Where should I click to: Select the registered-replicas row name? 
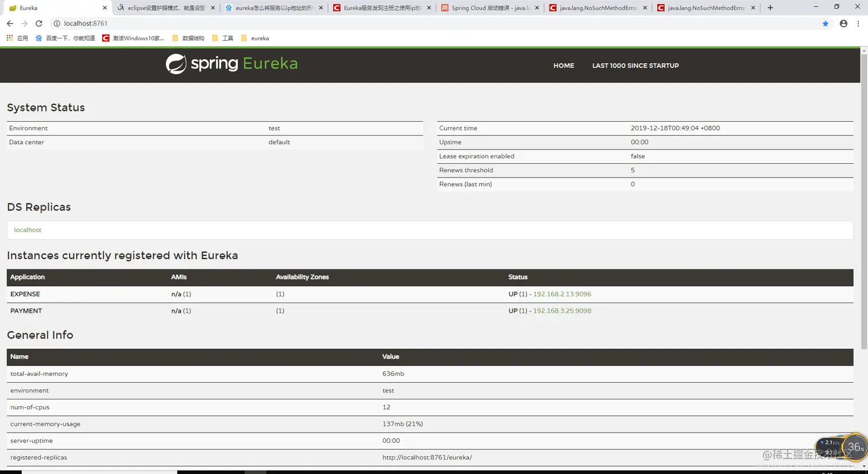38,457
